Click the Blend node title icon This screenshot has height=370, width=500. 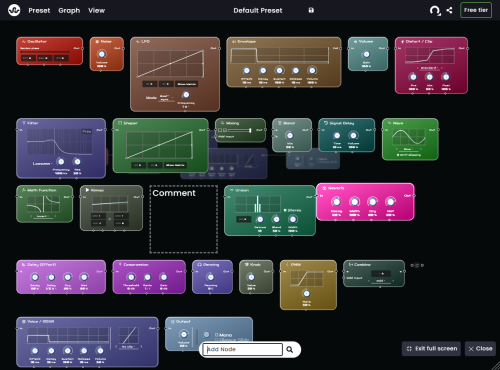pyautogui.click(x=280, y=123)
